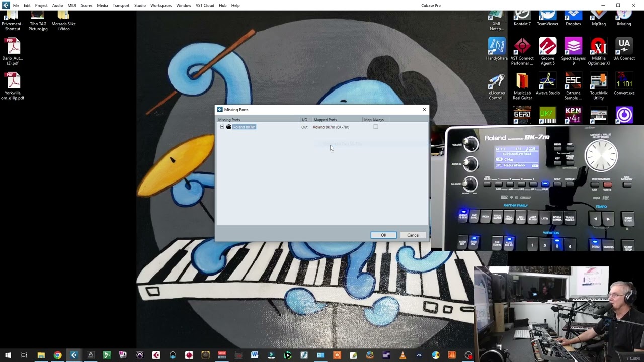Select the Extreme Sample desktop icon
The image size is (644, 362).
point(573,86)
